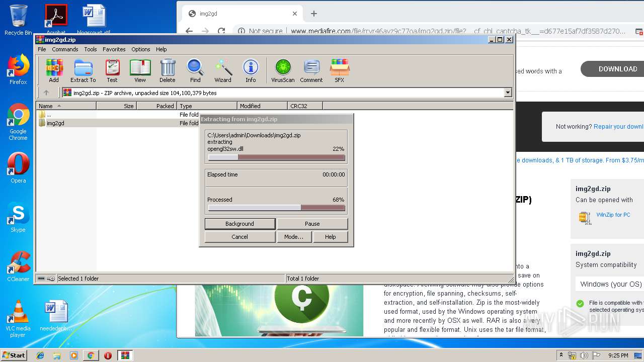The image size is (644, 362).
Task: Go up one folder level arrow
Action: (46, 93)
